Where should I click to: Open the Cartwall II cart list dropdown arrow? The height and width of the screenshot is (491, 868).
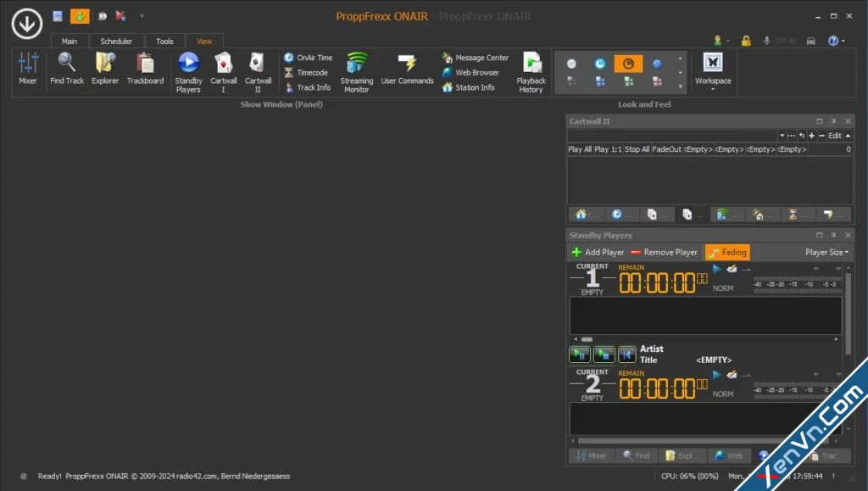(x=782, y=136)
